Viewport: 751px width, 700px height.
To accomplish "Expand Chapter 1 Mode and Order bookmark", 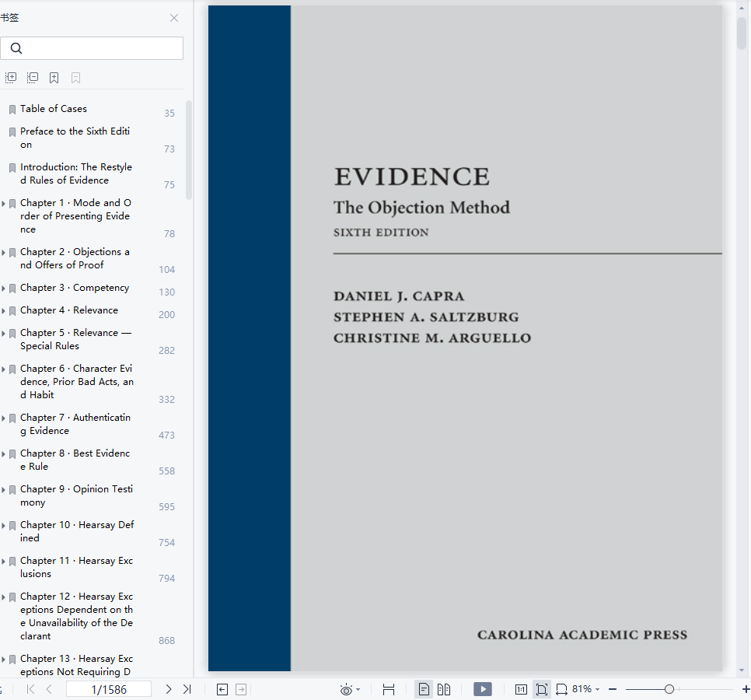I will click(x=3, y=204).
